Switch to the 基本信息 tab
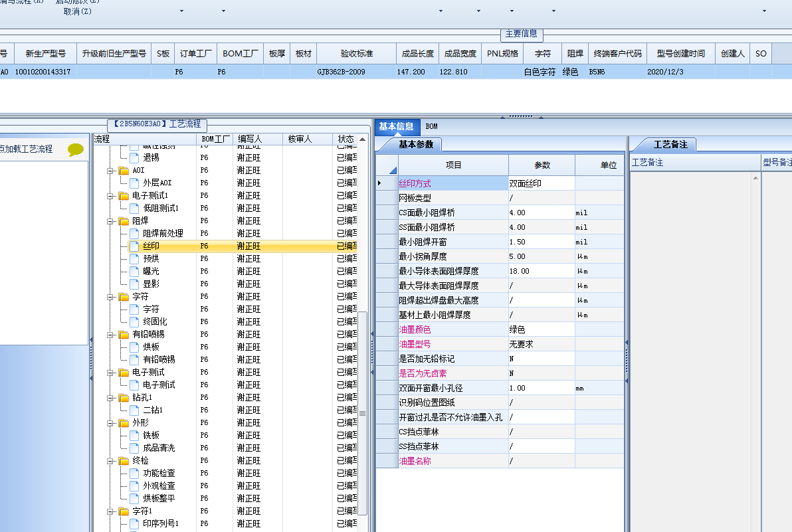Screen dimensions: 792x532 (396, 127)
